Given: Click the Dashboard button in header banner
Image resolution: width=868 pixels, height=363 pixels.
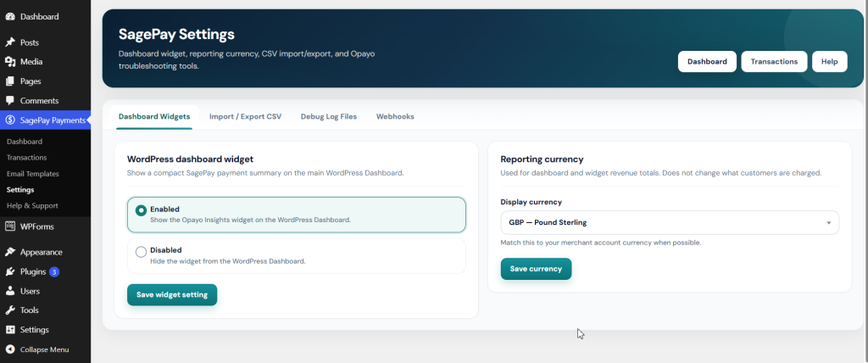Looking at the screenshot, I should tap(708, 62).
